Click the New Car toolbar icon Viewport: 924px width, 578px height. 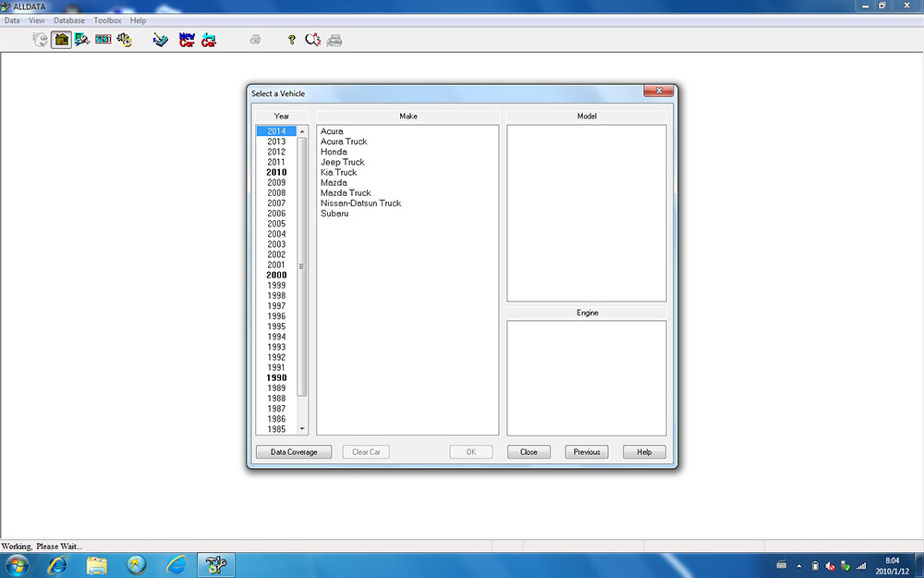tap(187, 40)
